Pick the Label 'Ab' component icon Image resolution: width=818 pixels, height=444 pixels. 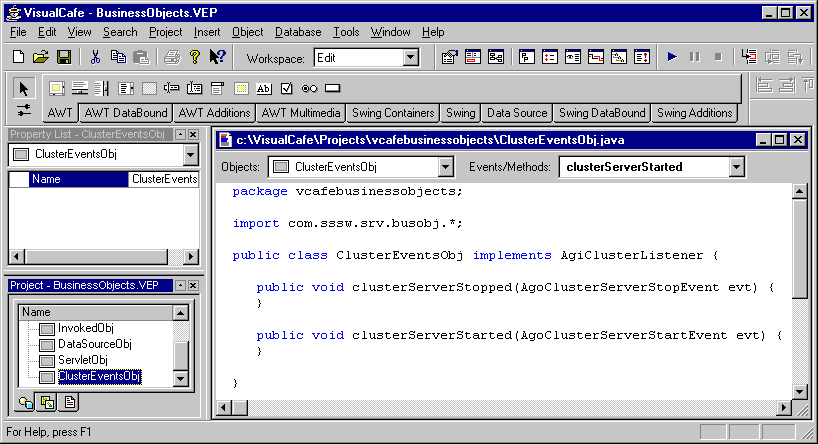pos(264,89)
